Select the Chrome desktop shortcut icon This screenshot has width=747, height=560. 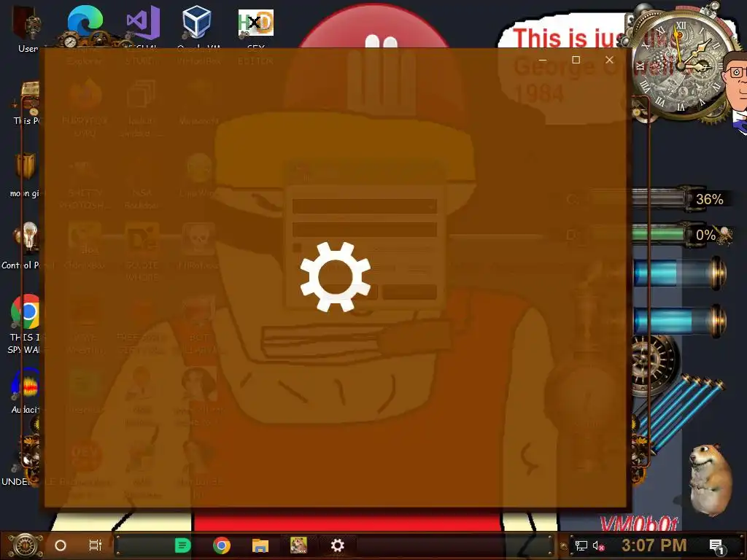click(x=26, y=312)
